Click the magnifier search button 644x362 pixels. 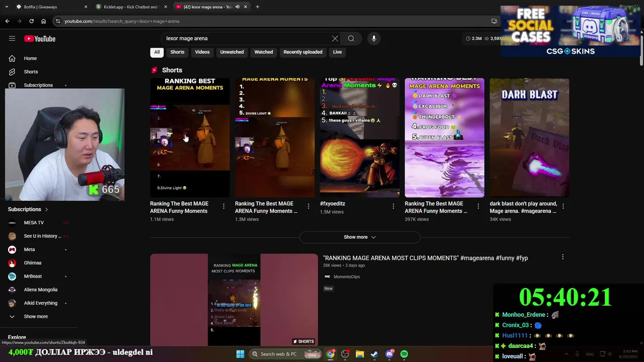tap(351, 39)
